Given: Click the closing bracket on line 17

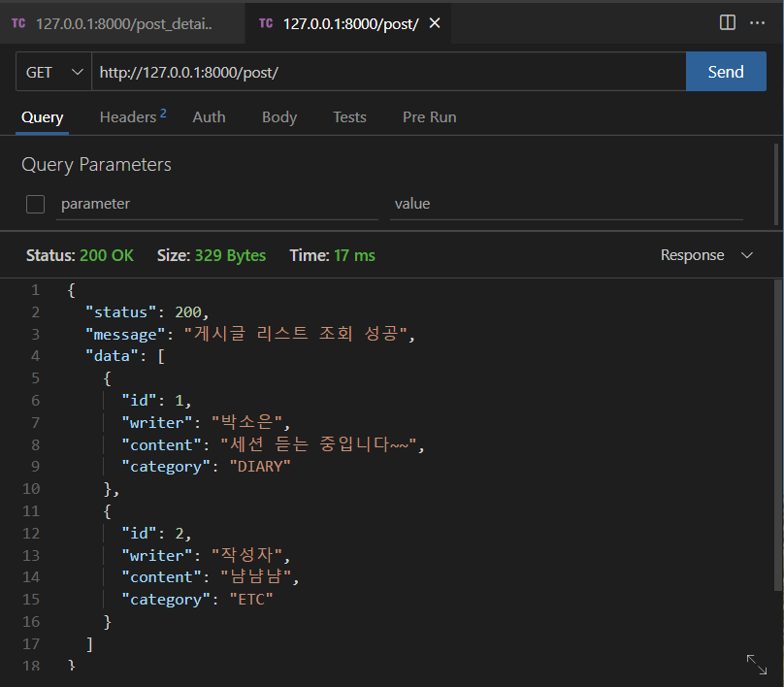Looking at the screenshot, I should [89, 644].
